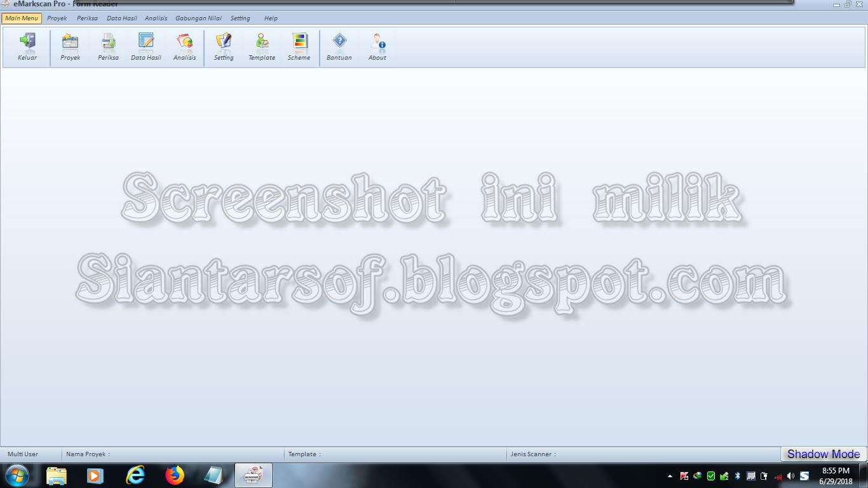The image size is (868, 488).
Task: Click the Kaspersky tray icon
Action: (684, 476)
